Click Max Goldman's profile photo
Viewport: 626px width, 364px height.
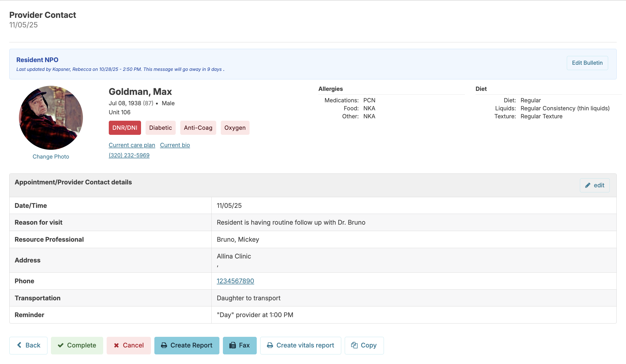(x=51, y=118)
